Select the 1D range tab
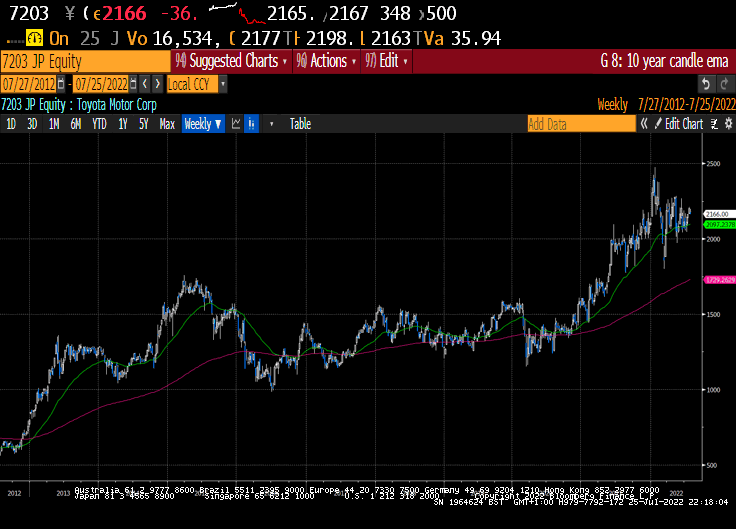The height and width of the screenshot is (529, 736). pyautogui.click(x=11, y=124)
